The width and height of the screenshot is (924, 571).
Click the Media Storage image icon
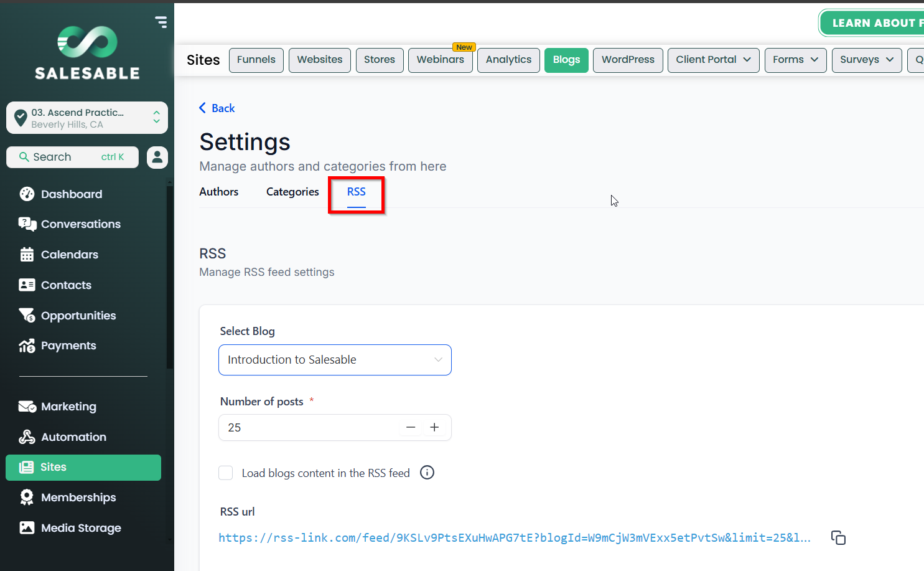[x=27, y=528]
